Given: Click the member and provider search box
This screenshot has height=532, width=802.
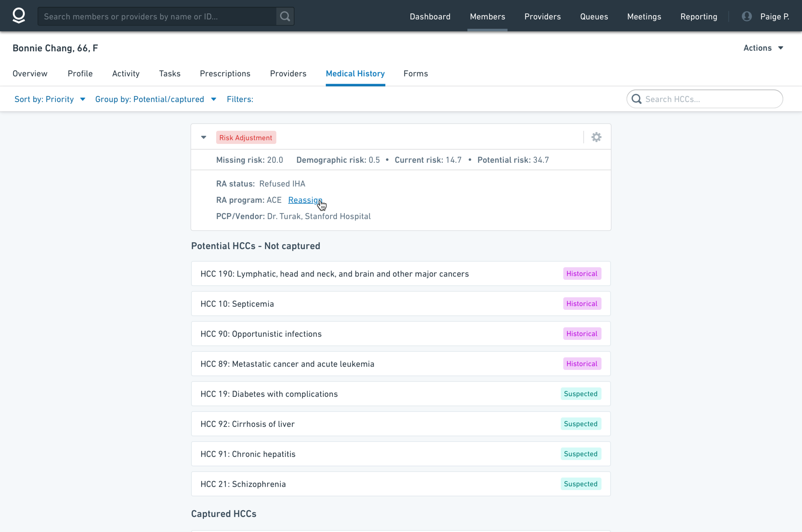Looking at the screenshot, I should (x=156, y=16).
